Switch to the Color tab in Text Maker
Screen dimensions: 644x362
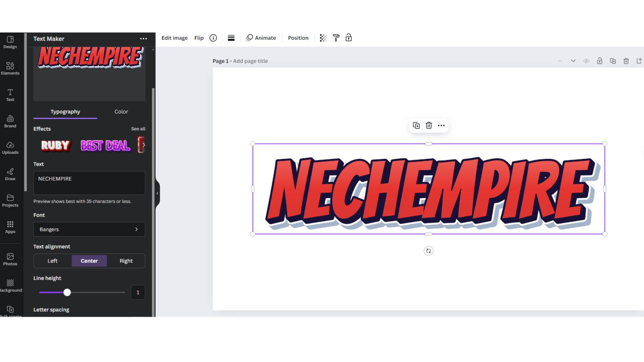pos(121,111)
